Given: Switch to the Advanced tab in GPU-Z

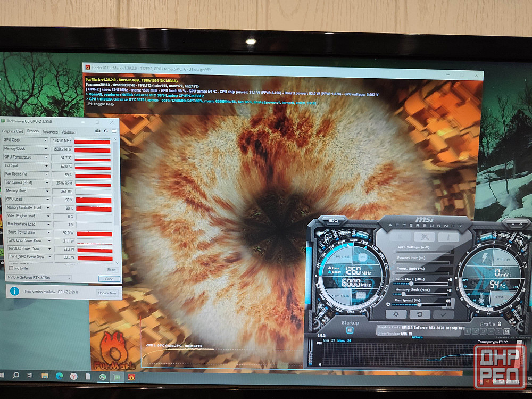Looking at the screenshot, I should pyautogui.click(x=50, y=132).
